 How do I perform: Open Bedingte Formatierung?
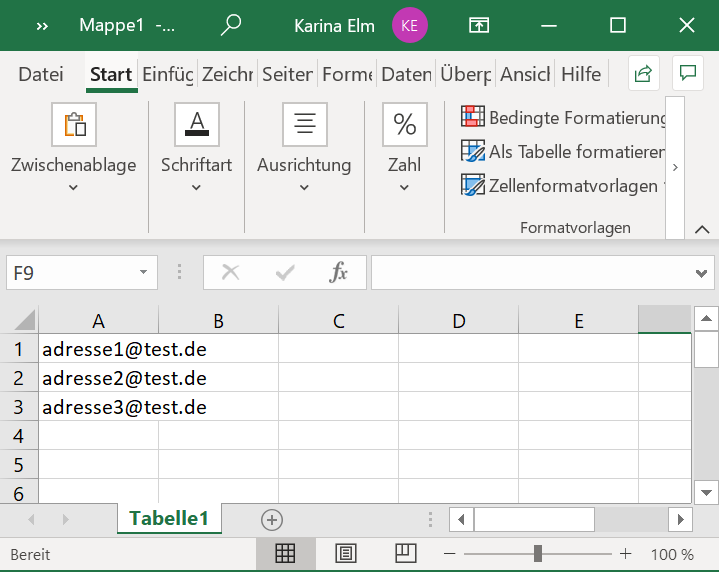click(x=563, y=117)
